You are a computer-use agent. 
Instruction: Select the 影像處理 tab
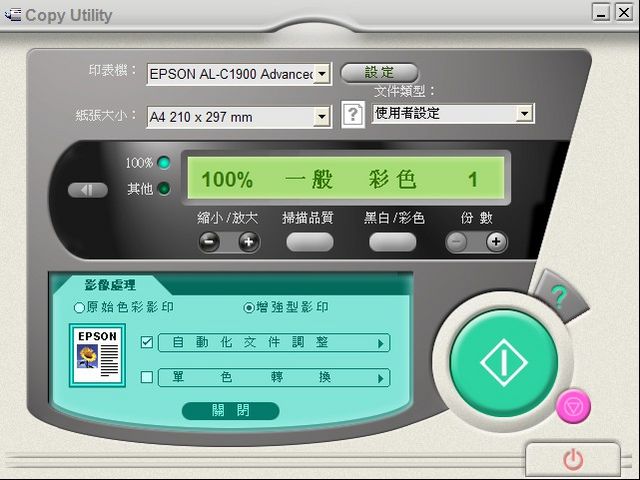(x=110, y=285)
